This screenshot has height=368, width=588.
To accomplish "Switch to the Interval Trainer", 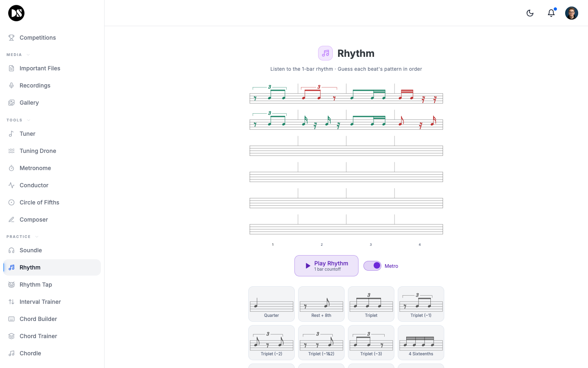I will [39, 301].
